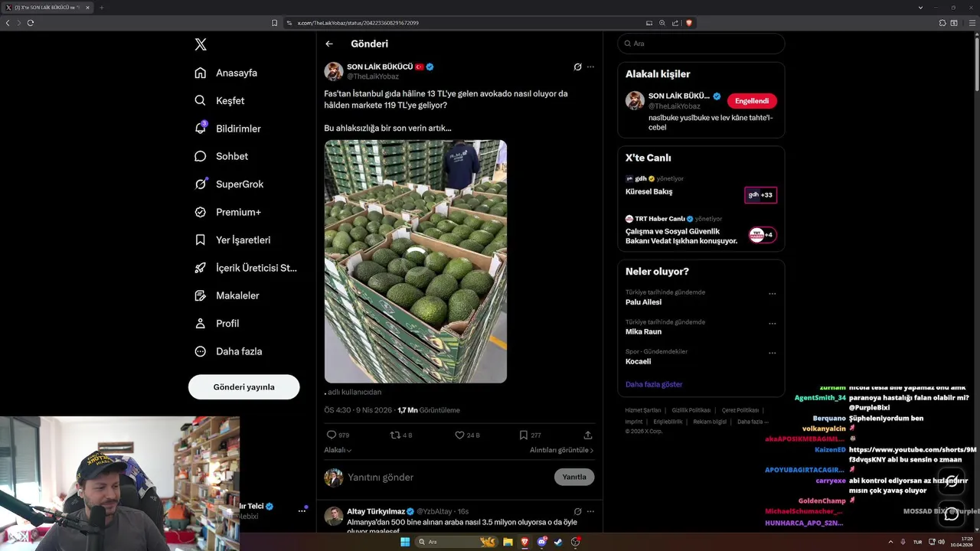This screenshot has width=980, height=551.
Task: Open Hizmet Şartları footer link
Action: 643,410
